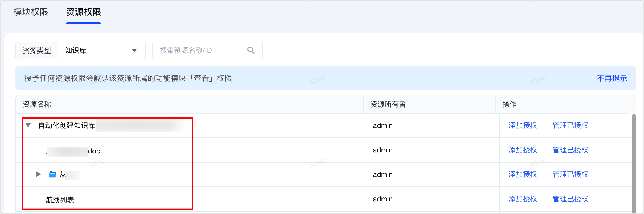Open 管理已授权 for 航线列表
The height and width of the screenshot is (214, 644).
click(x=570, y=199)
